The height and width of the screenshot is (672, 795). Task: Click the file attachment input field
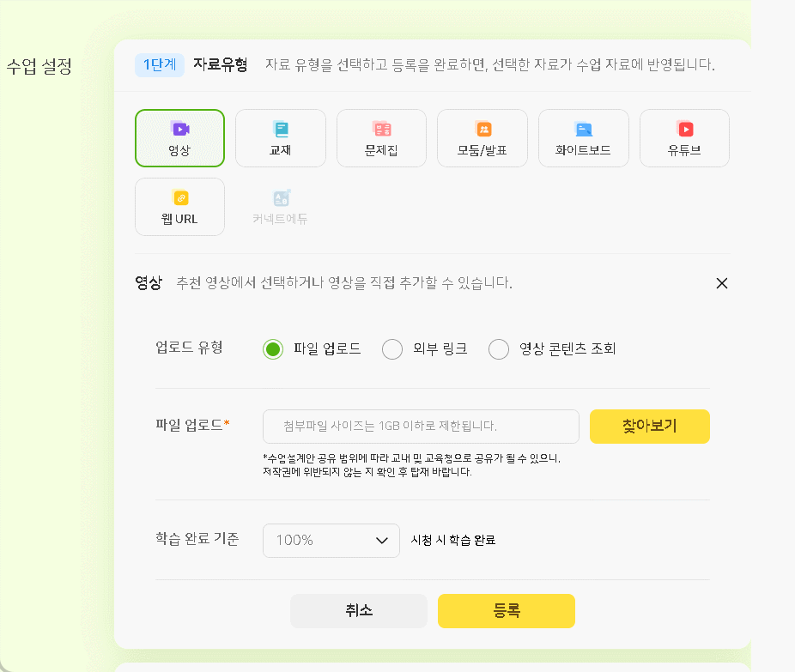pyautogui.click(x=421, y=427)
